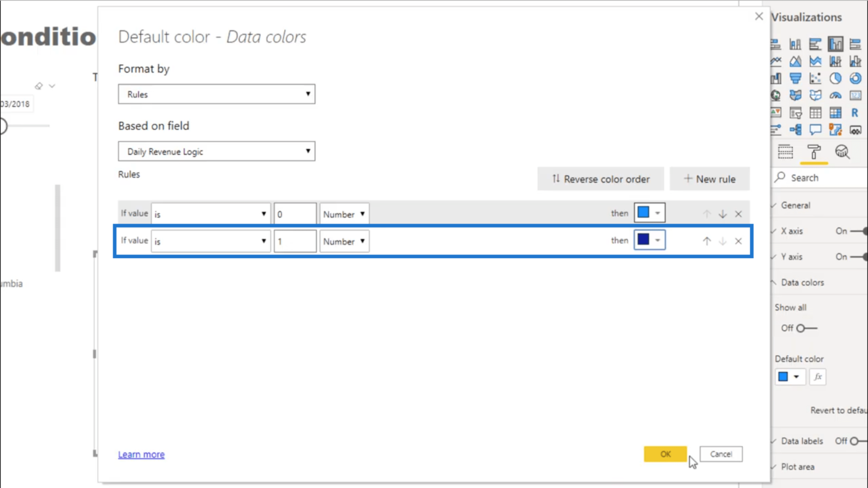The width and height of the screenshot is (868, 488).
Task: Open the Based on field dropdown
Action: (216, 151)
